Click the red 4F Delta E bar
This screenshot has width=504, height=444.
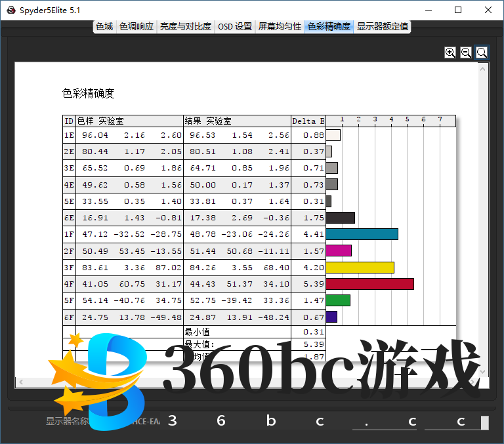point(369,283)
